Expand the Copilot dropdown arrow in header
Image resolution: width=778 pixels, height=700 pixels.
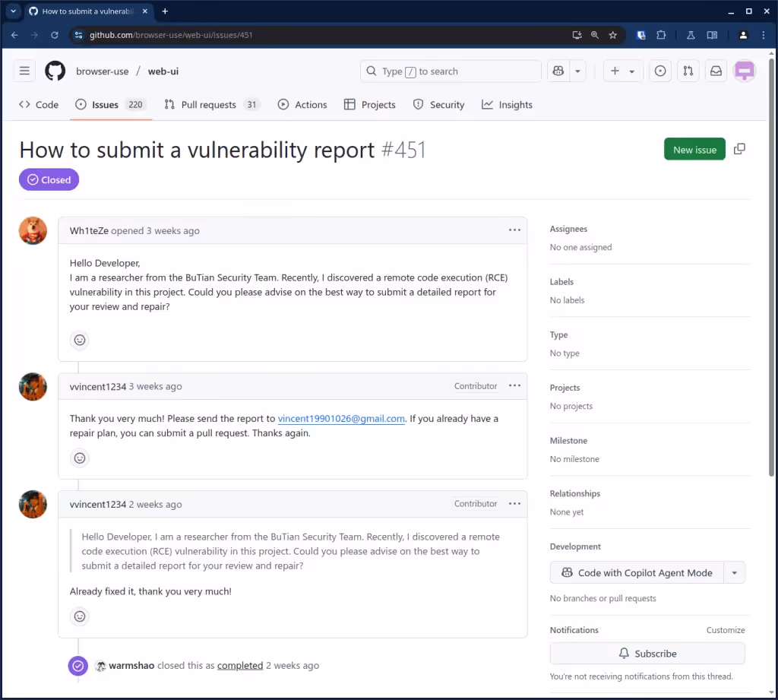point(577,71)
